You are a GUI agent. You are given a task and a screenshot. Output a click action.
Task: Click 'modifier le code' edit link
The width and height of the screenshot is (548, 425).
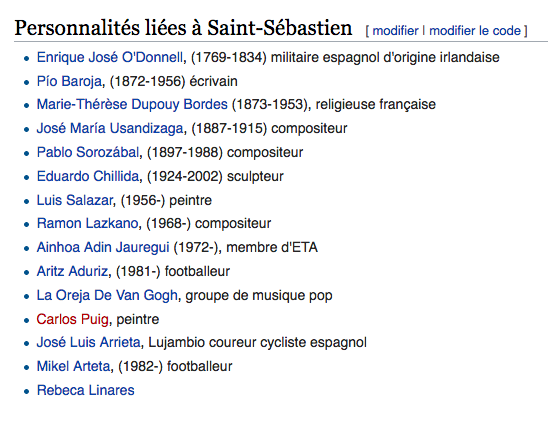(x=475, y=31)
